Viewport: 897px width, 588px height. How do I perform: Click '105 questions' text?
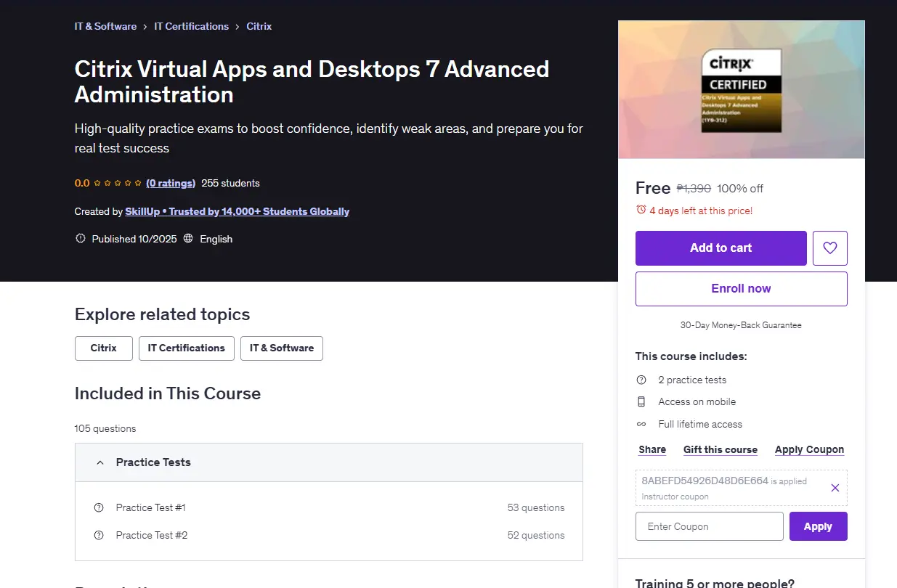(105, 428)
